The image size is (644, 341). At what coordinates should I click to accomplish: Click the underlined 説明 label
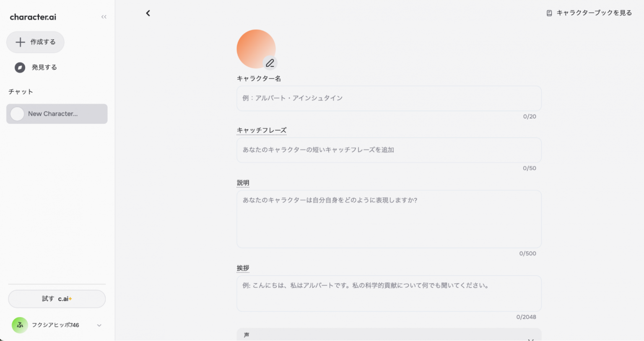[243, 183]
